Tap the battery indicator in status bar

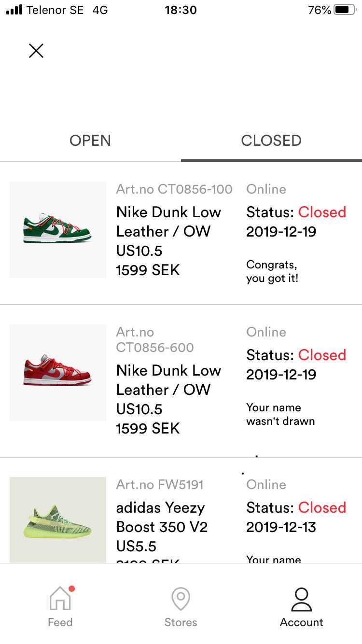pos(345,10)
